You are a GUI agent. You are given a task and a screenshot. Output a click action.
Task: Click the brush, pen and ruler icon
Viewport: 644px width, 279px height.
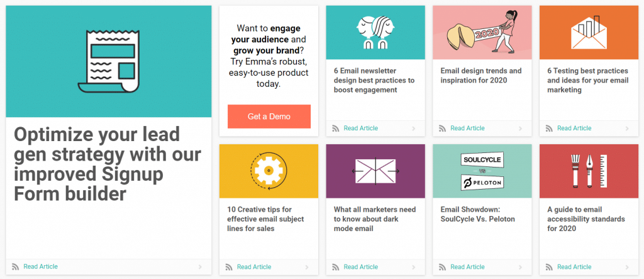(589, 171)
